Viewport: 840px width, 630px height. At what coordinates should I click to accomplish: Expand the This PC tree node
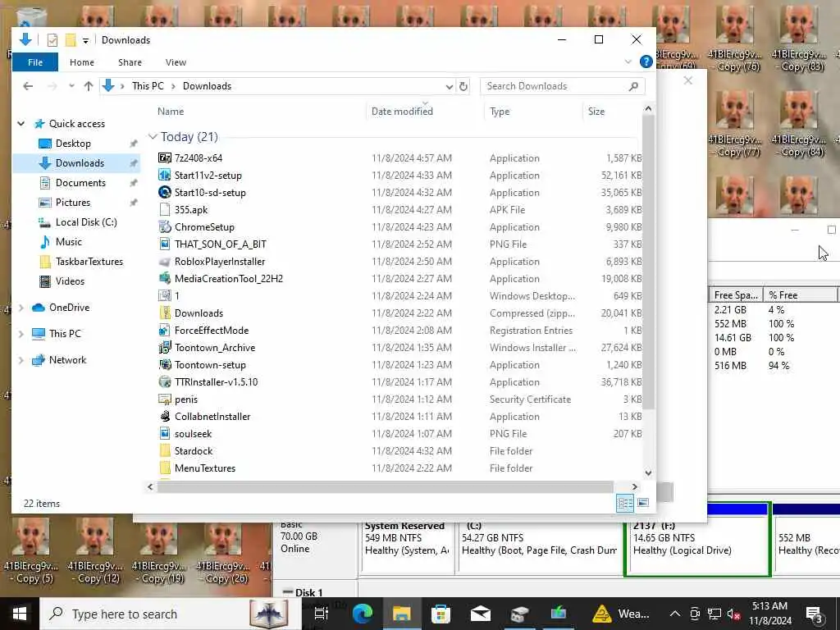(x=21, y=334)
